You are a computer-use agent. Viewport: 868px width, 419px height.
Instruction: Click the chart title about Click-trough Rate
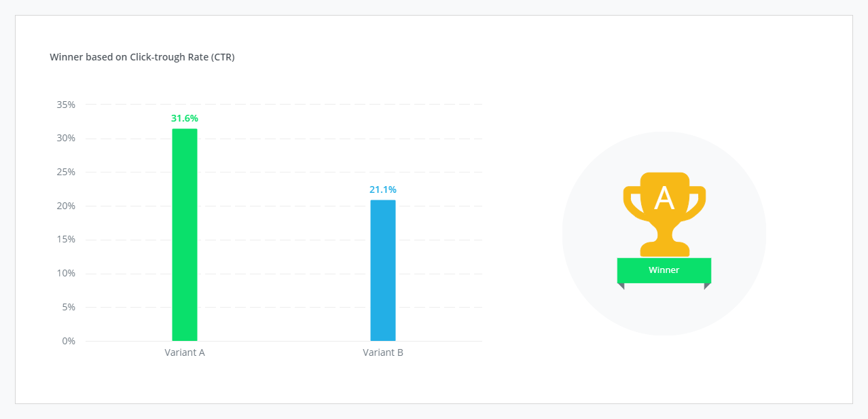point(142,57)
